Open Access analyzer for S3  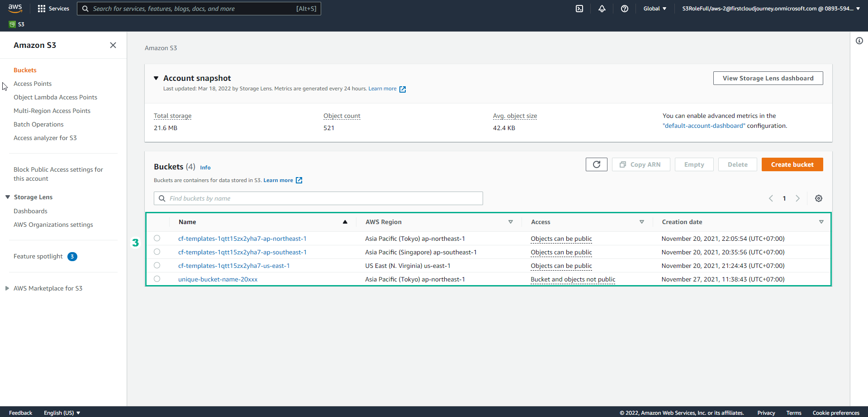[x=45, y=138]
